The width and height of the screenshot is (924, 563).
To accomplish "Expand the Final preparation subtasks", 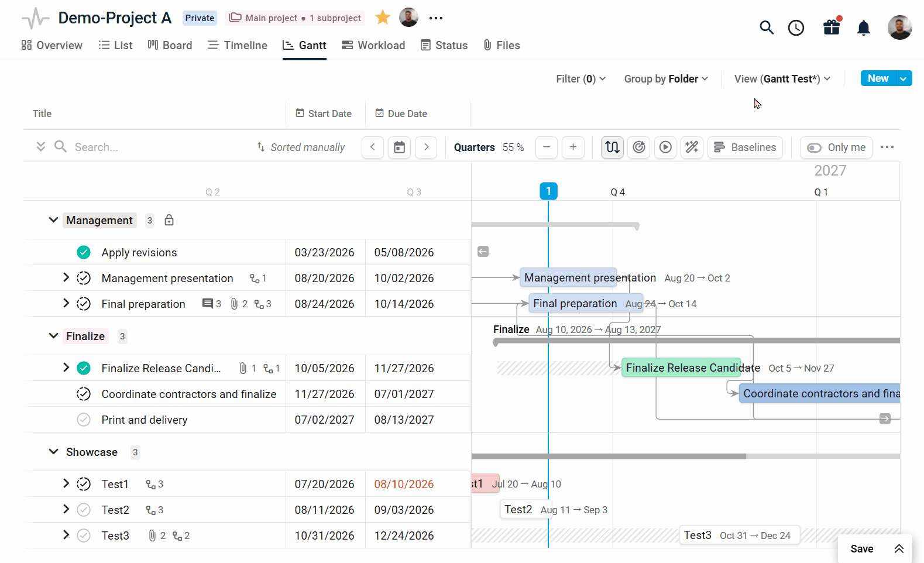I will [x=66, y=303].
